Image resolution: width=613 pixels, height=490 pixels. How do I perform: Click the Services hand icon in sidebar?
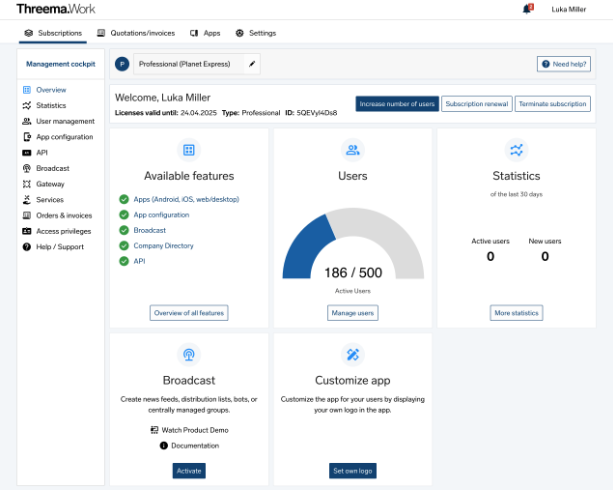click(x=27, y=200)
